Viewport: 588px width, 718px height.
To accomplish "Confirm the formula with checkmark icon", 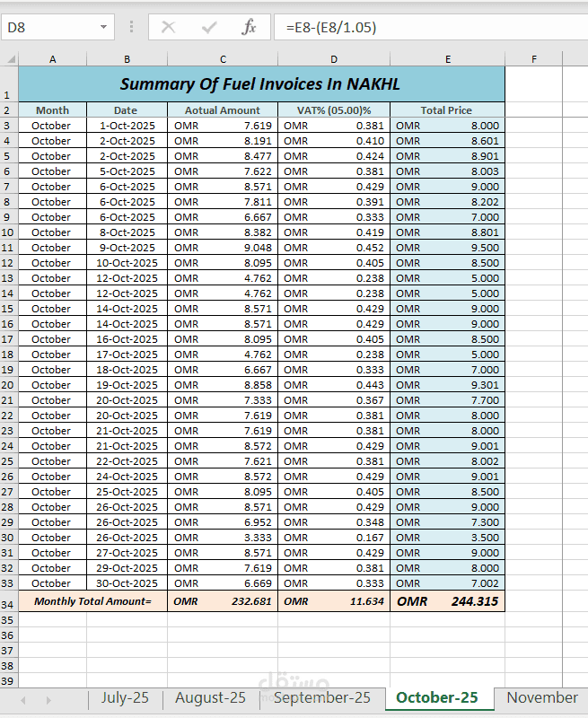I will [x=209, y=28].
